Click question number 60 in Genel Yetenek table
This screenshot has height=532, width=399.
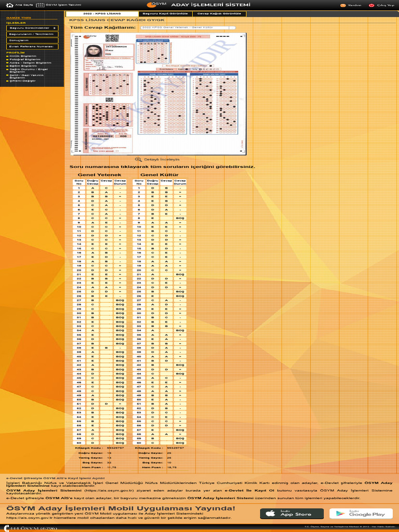(x=79, y=443)
